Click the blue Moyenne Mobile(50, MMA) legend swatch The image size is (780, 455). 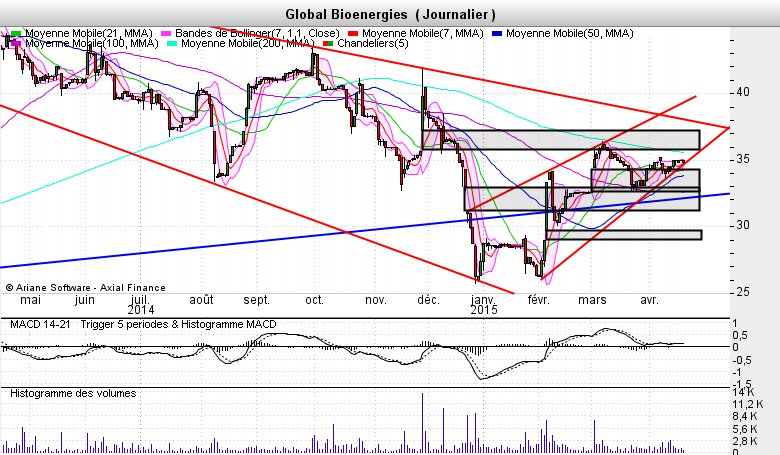[497, 33]
